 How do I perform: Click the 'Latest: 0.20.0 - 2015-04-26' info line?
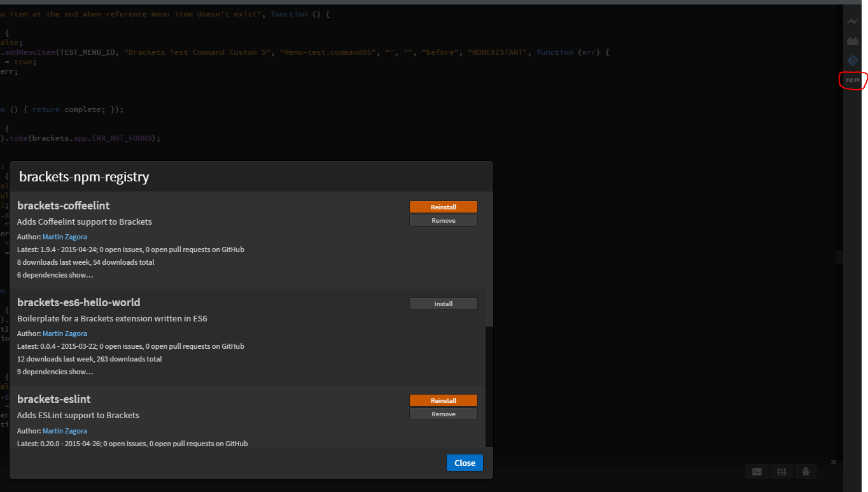pyautogui.click(x=132, y=443)
